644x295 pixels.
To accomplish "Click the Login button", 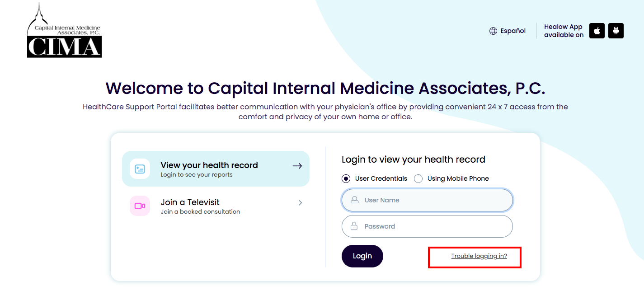I will (362, 256).
